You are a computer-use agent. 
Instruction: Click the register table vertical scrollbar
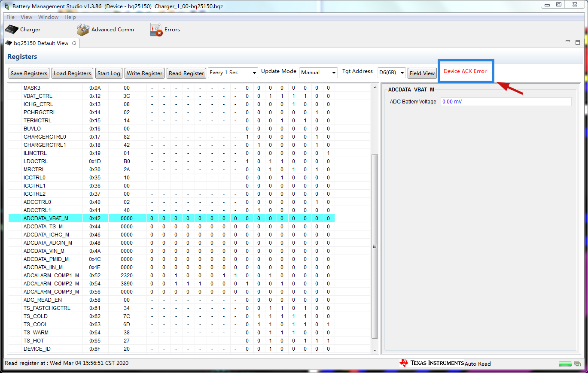coord(375,246)
